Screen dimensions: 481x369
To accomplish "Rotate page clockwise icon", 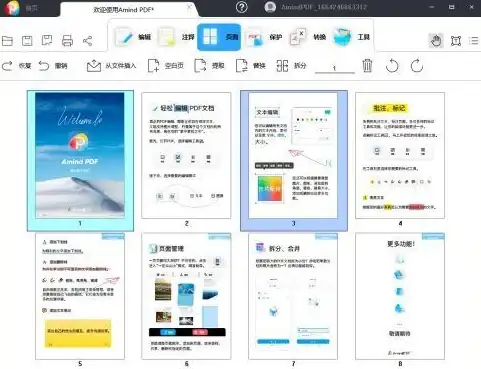I will 417,66.
